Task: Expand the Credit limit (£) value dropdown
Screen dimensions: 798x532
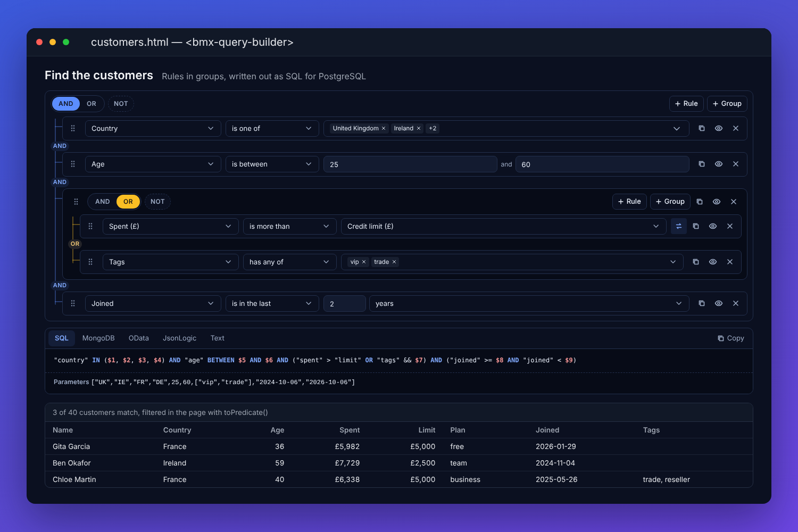Action: [503, 226]
